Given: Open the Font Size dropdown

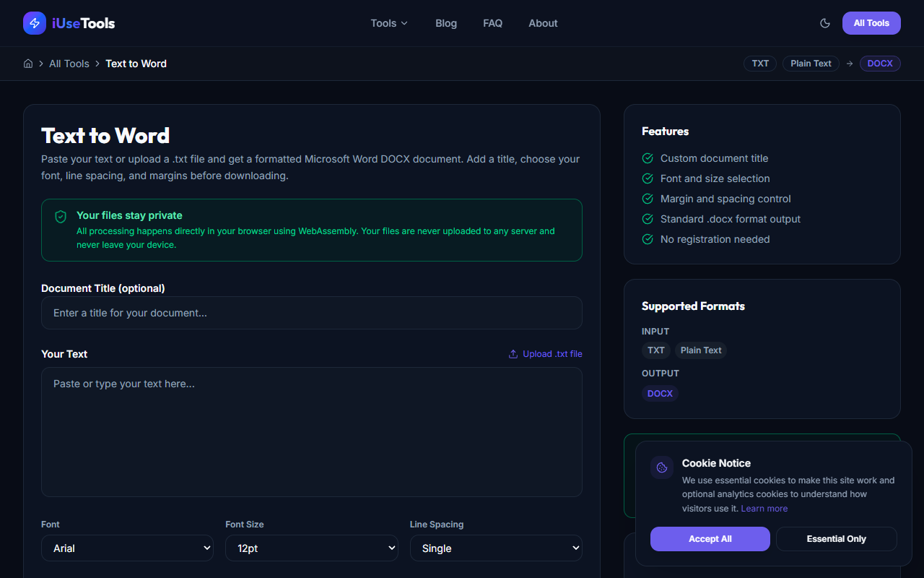Looking at the screenshot, I should [x=311, y=548].
